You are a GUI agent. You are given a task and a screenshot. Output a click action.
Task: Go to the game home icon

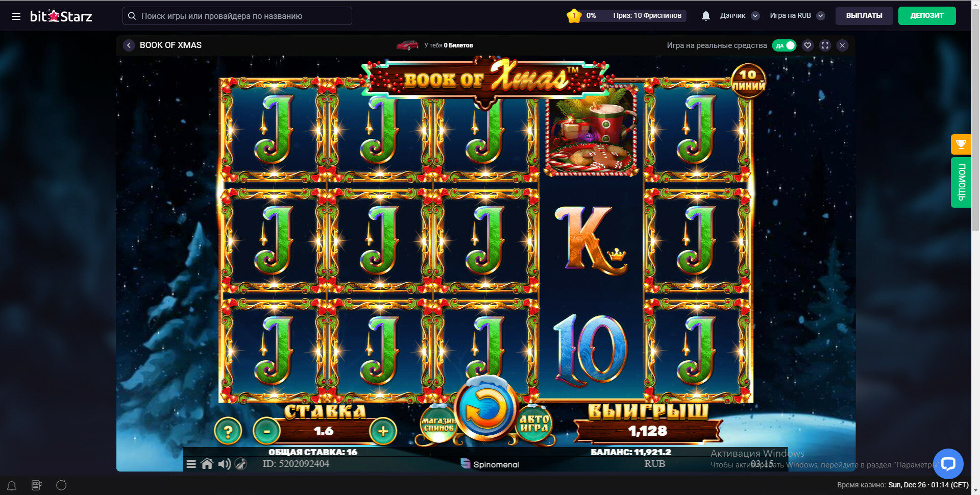pyautogui.click(x=207, y=464)
